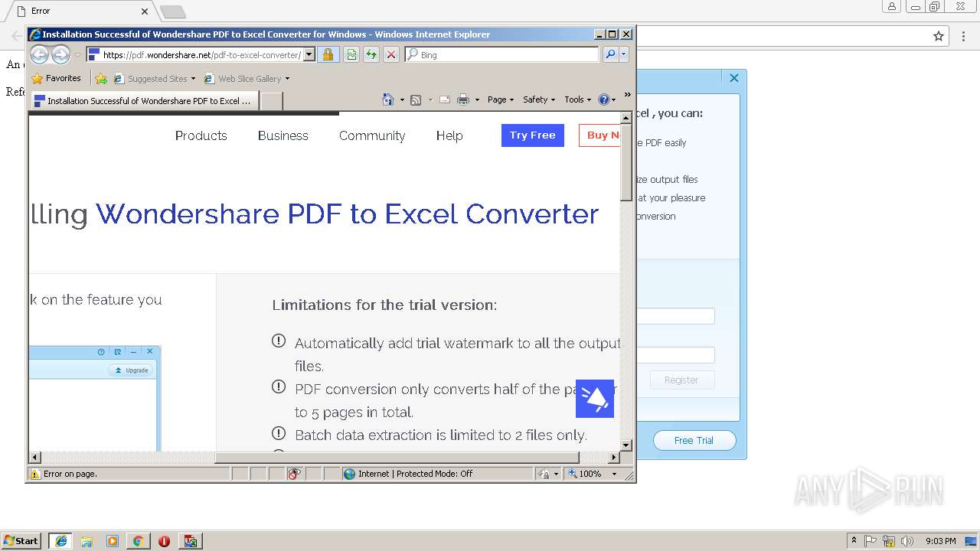The image size is (980, 551).
Task: Open the Web Slice Gallery link
Action: (x=247, y=79)
